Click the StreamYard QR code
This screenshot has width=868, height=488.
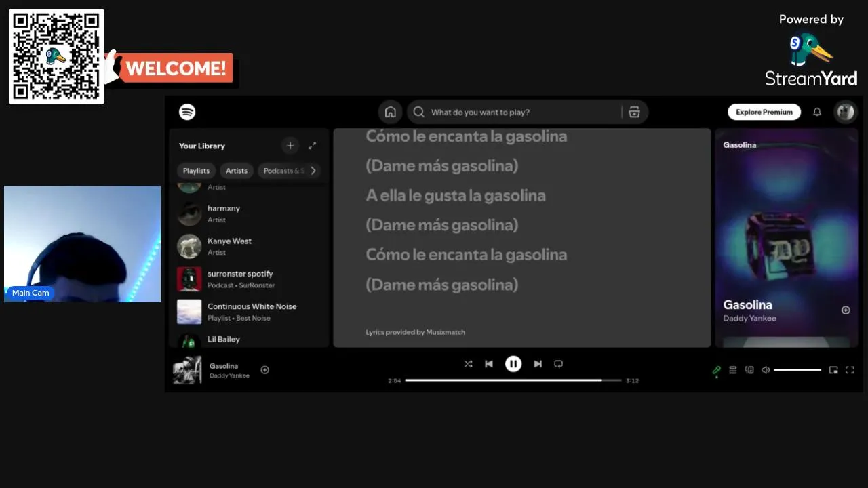coord(56,56)
